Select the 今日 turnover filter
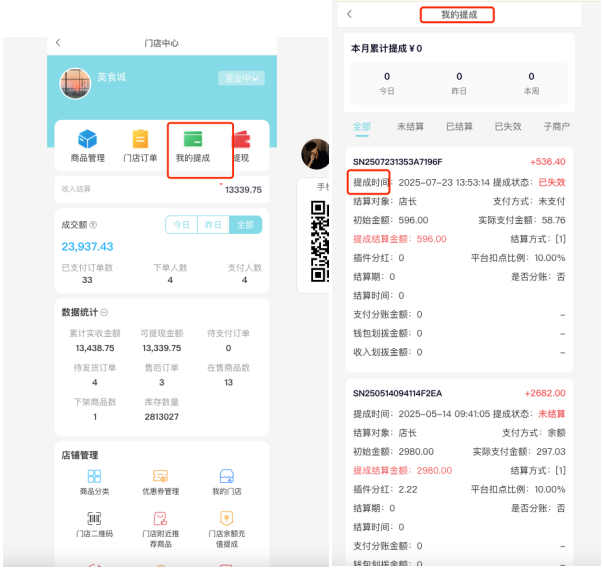Viewport: 602px width, 570px height. point(181,225)
